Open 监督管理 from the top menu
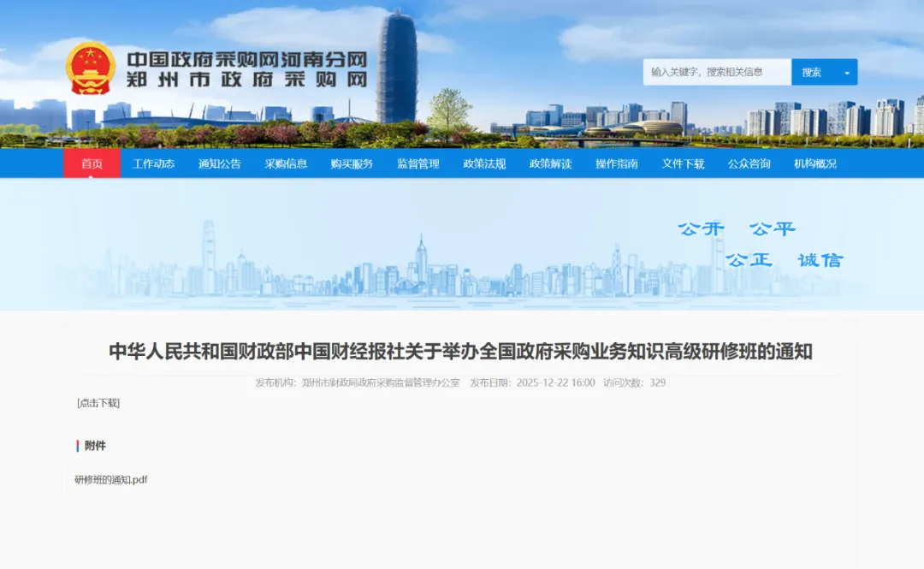Screen dimensions: 924x569 click(x=418, y=164)
